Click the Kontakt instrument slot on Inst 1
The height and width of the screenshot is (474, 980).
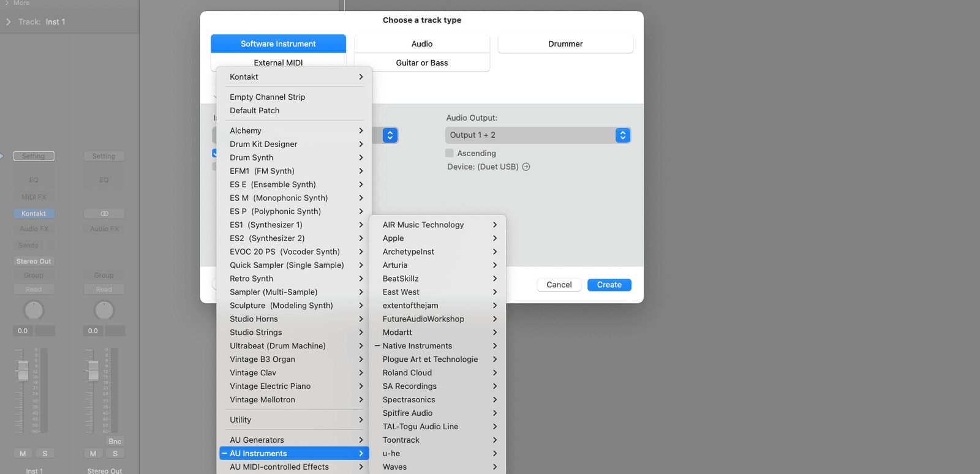click(x=34, y=214)
